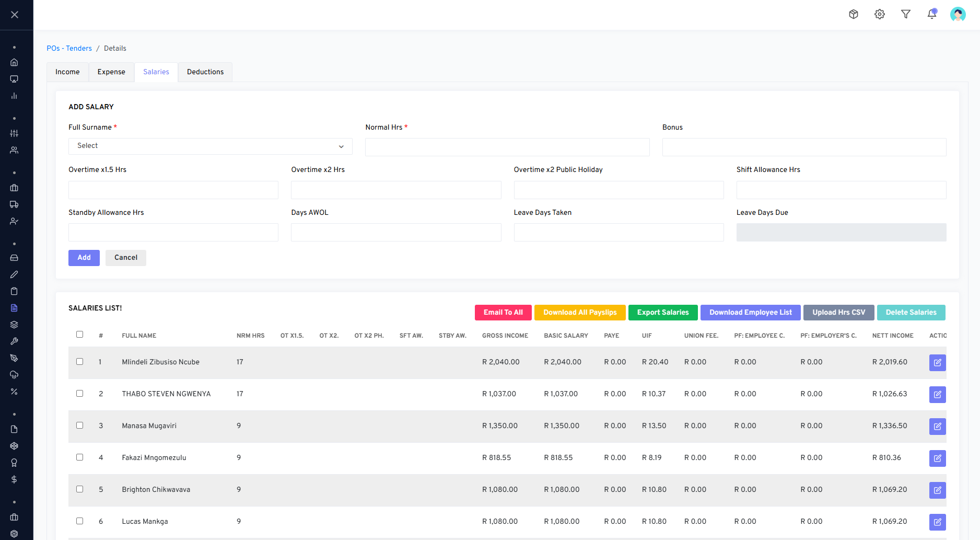Check the box for Mlindeli Zibusiso Ncube
Viewport: 980px width, 540px height.
point(79,361)
